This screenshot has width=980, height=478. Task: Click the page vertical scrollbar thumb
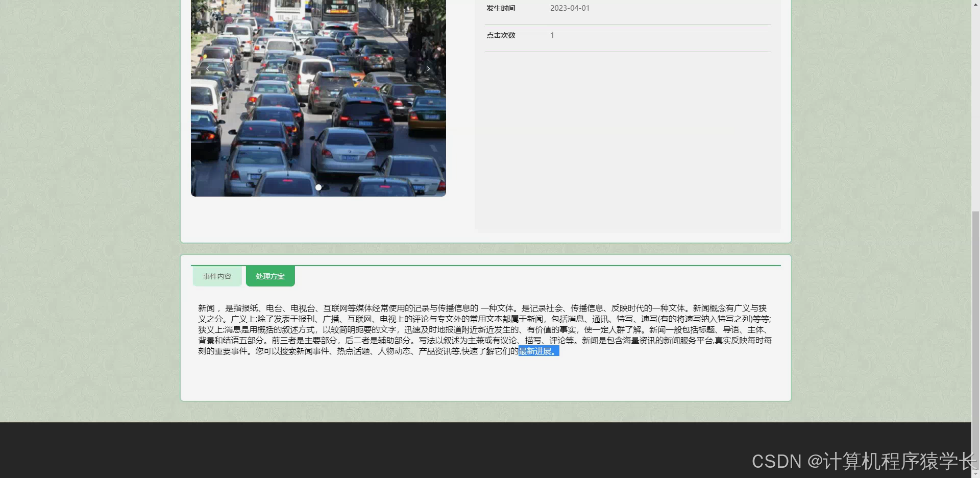[x=975, y=340]
